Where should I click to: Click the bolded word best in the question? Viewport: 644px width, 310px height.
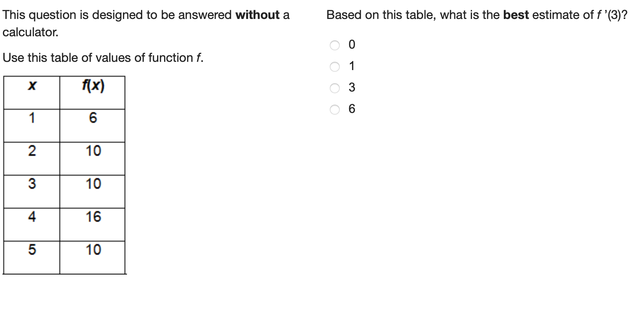pyautogui.click(x=514, y=15)
